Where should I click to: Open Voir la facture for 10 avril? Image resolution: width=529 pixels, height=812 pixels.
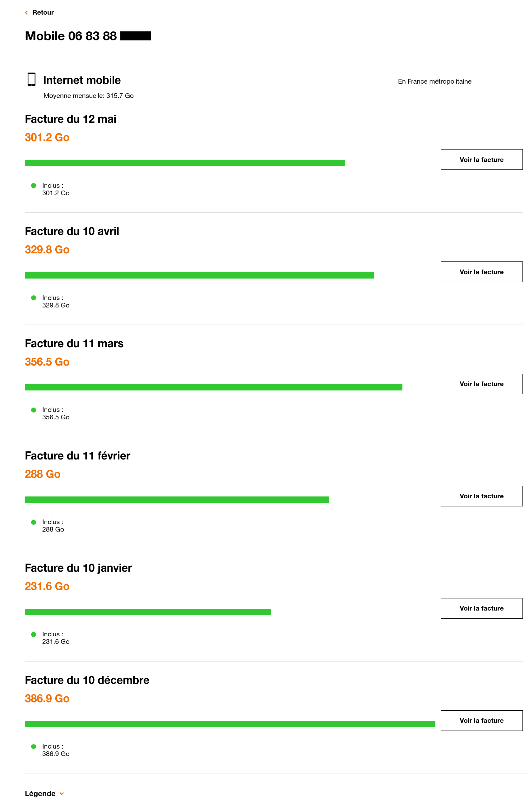pyautogui.click(x=481, y=272)
